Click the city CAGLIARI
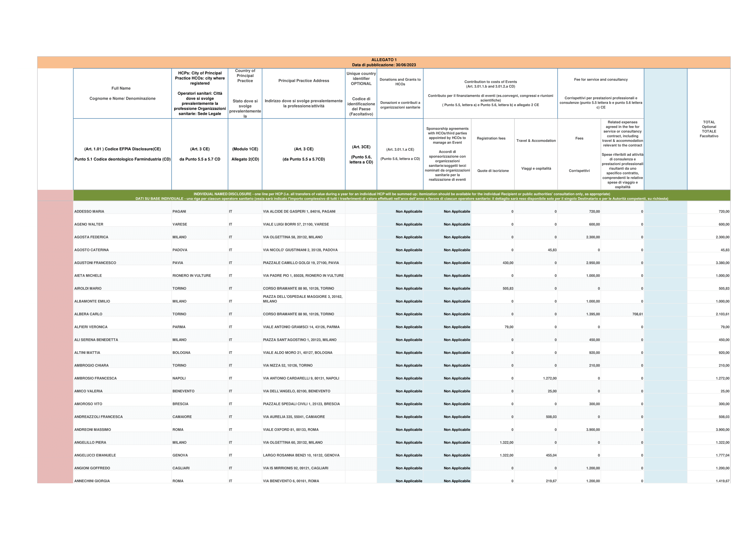756x535 pixels. coord(181,468)
